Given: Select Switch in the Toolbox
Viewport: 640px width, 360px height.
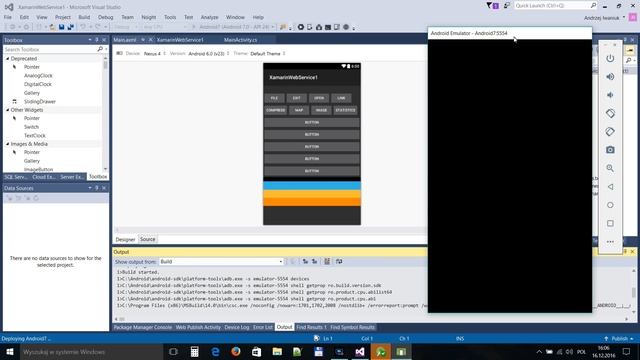Looking at the screenshot, I should coord(31,127).
